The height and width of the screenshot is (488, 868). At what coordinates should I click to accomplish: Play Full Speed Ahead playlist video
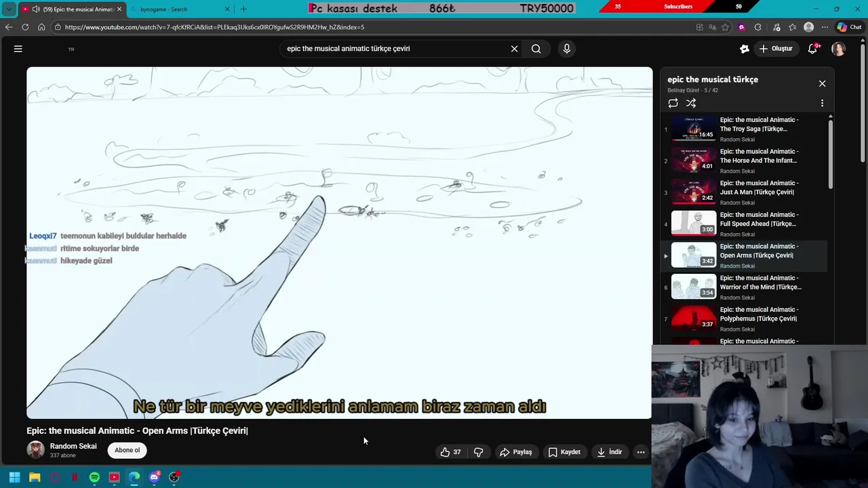click(x=744, y=224)
